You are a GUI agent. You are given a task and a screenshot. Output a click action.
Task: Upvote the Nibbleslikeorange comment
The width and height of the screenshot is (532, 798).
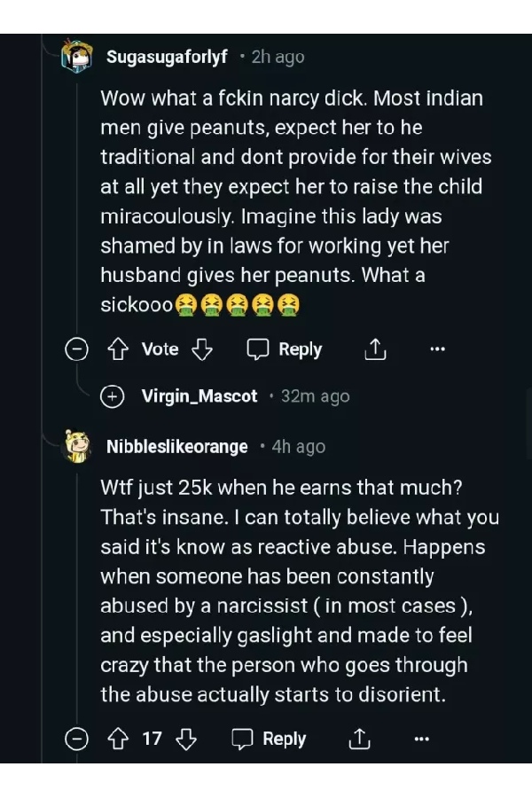pyautogui.click(x=119, y=739)
